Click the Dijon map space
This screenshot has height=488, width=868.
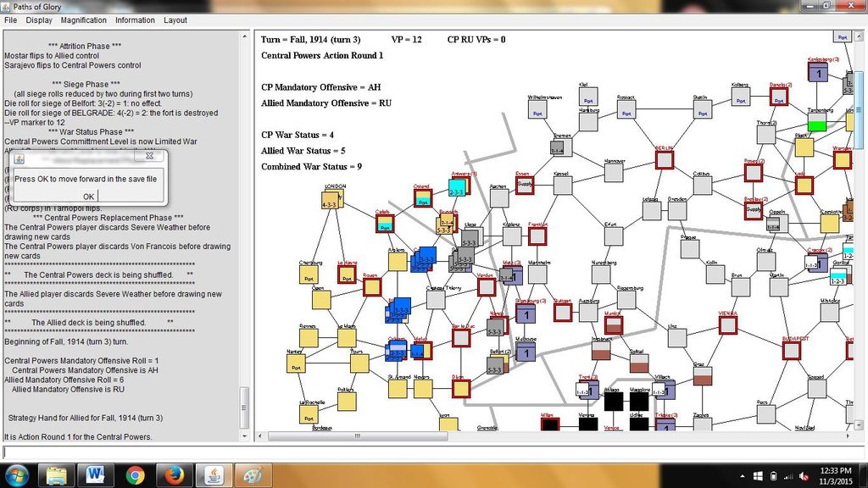pyautogui.click(x=460, y=389)
